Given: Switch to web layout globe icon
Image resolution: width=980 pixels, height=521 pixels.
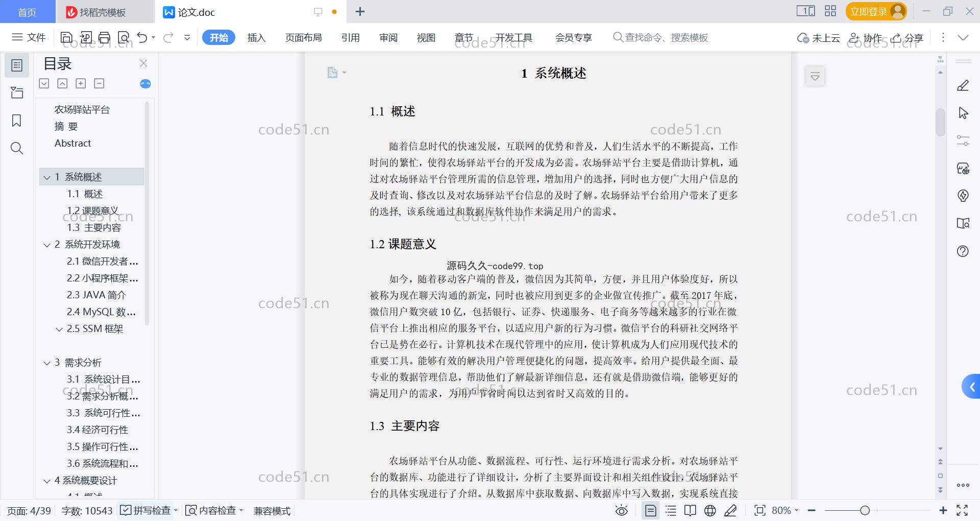Looking at the screenshot, I should tap(710, 510).
